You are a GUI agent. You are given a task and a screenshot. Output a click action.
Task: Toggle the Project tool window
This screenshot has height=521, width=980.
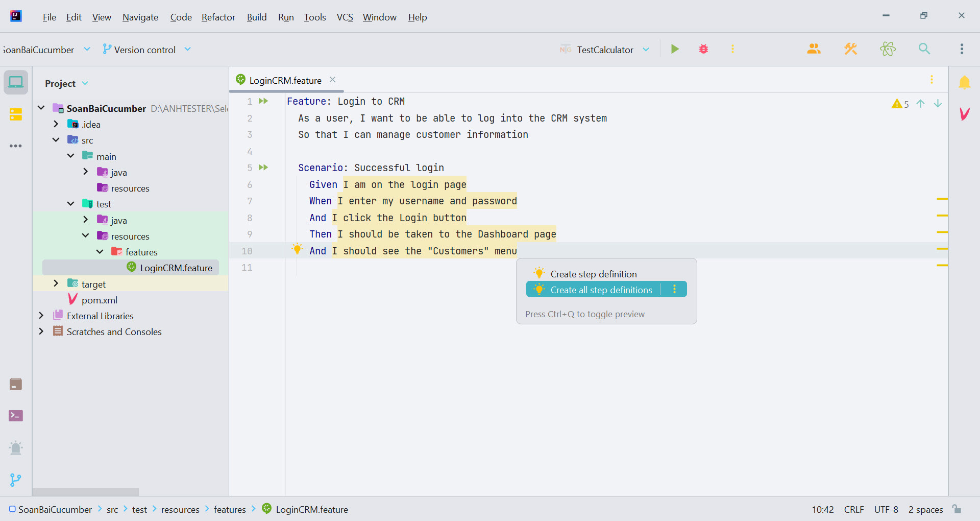coord(16,82)
